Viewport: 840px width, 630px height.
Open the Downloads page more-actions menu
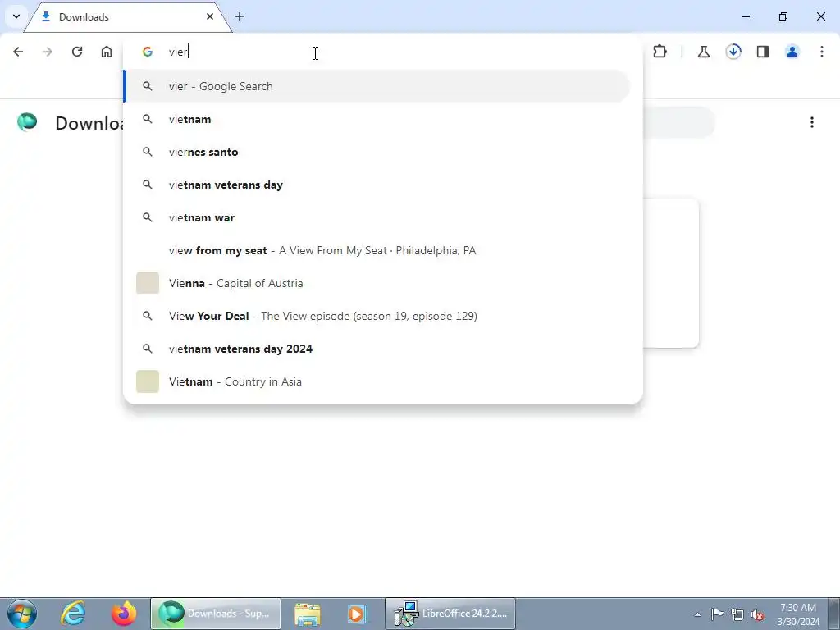click(812, 123)
